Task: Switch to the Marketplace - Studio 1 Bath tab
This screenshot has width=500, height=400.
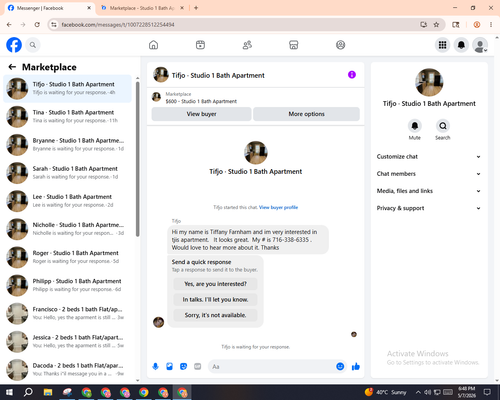Action: pos(143,8)
